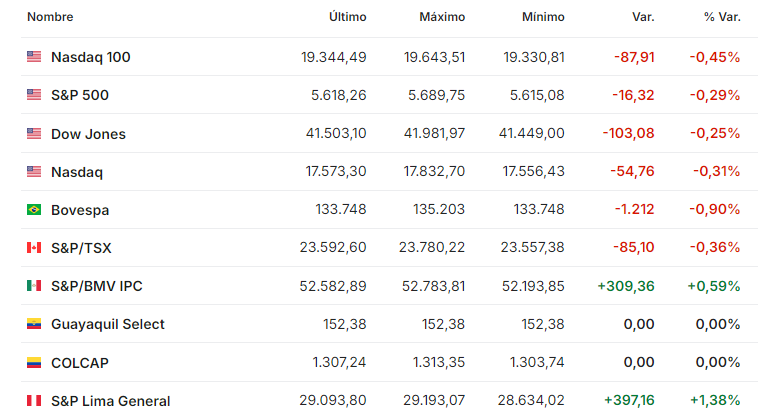Screen dimensions: 758x415
Task: Click the US flag icon beside Dow Jones
Action: pyautogui.click(x=34, y=133)
